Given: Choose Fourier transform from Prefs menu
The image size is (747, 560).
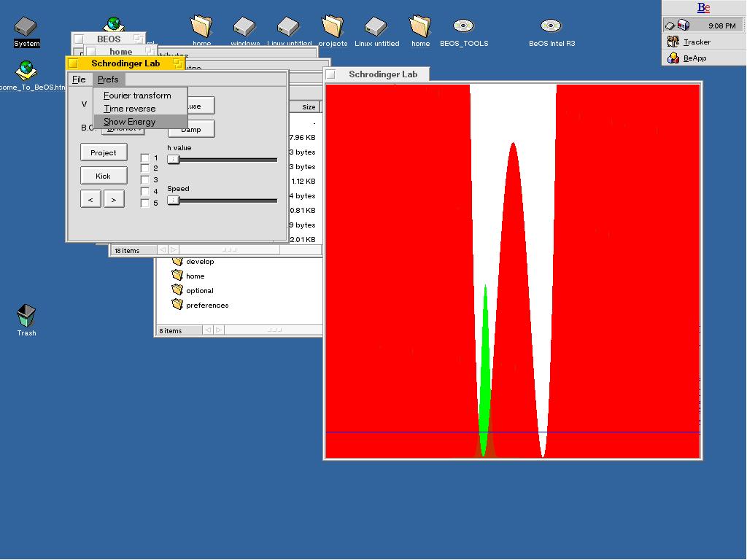Looking at the screenshot, I should (141, 96).
